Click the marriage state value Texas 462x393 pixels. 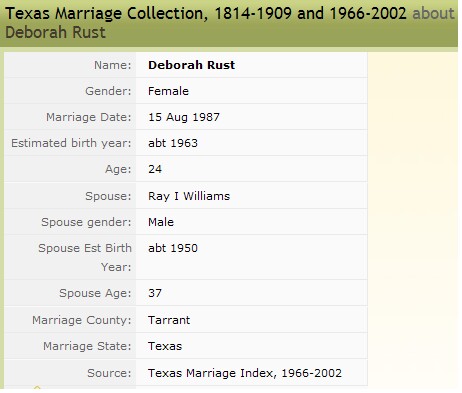pyautogui.click(x=165, y=346)
